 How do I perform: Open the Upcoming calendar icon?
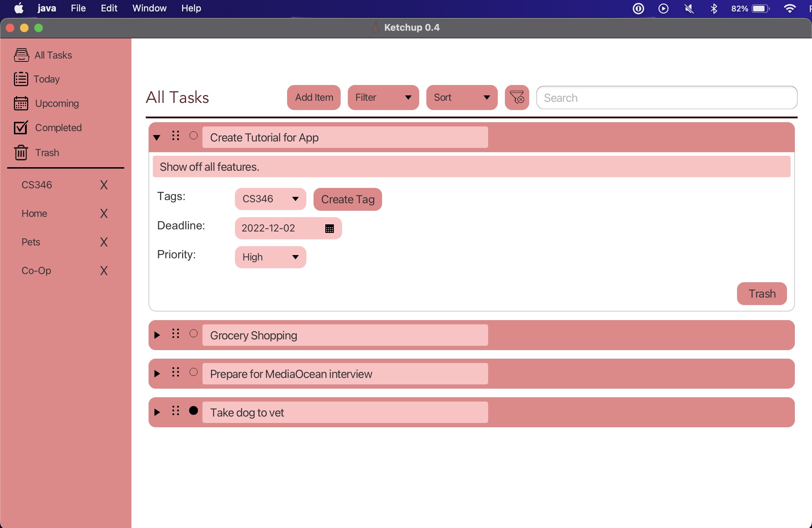[21, 103]
